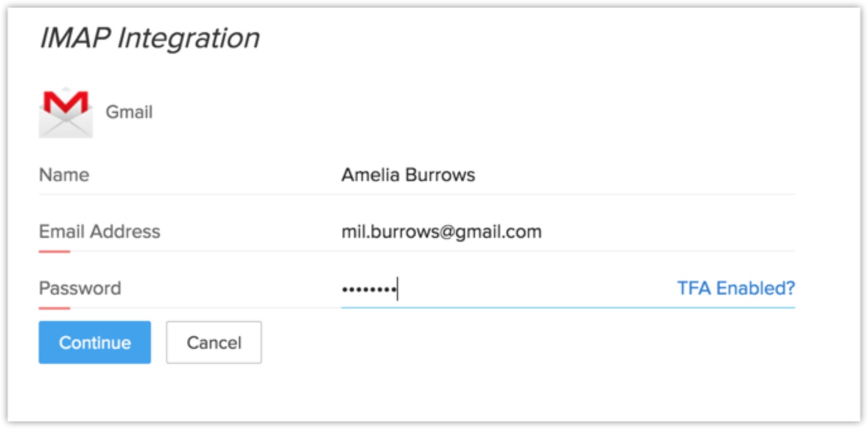Click the Email Address field label

(100, 232)
